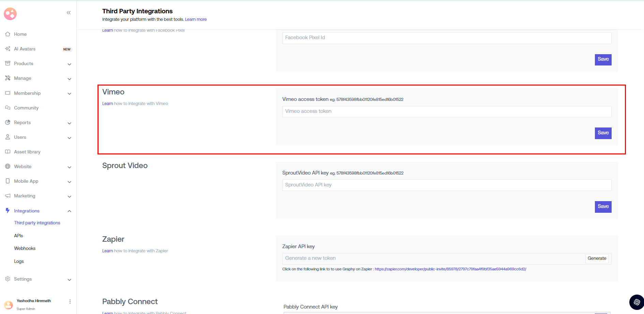The height and width of the screenshot is (314, 644).
Task: Click the Home icon in sidebar
Action: 8,34
